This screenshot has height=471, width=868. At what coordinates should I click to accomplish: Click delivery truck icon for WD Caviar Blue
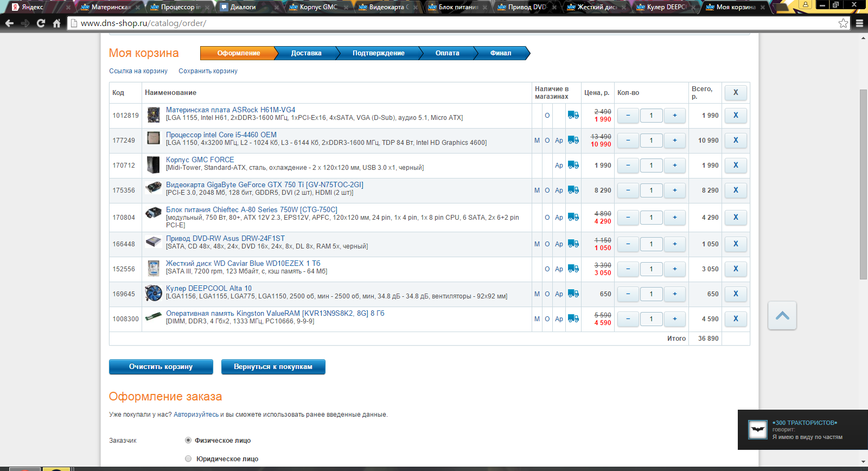(x=573, y=269)
